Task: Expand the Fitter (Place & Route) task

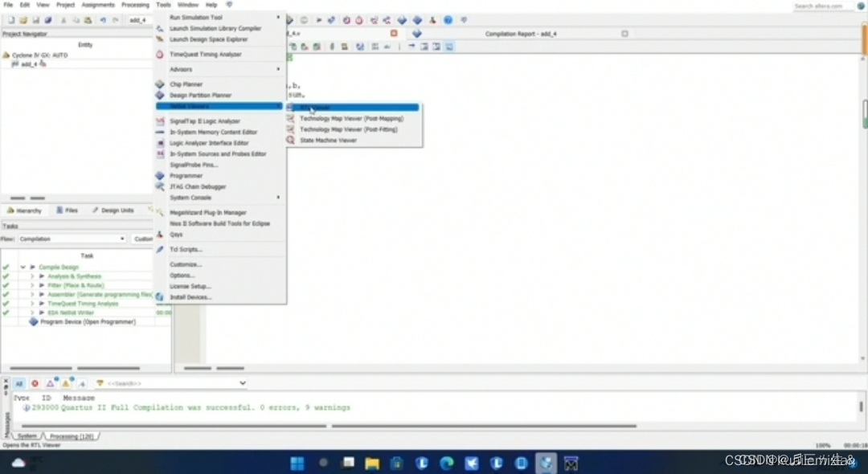Action: (x=32, y=285)
